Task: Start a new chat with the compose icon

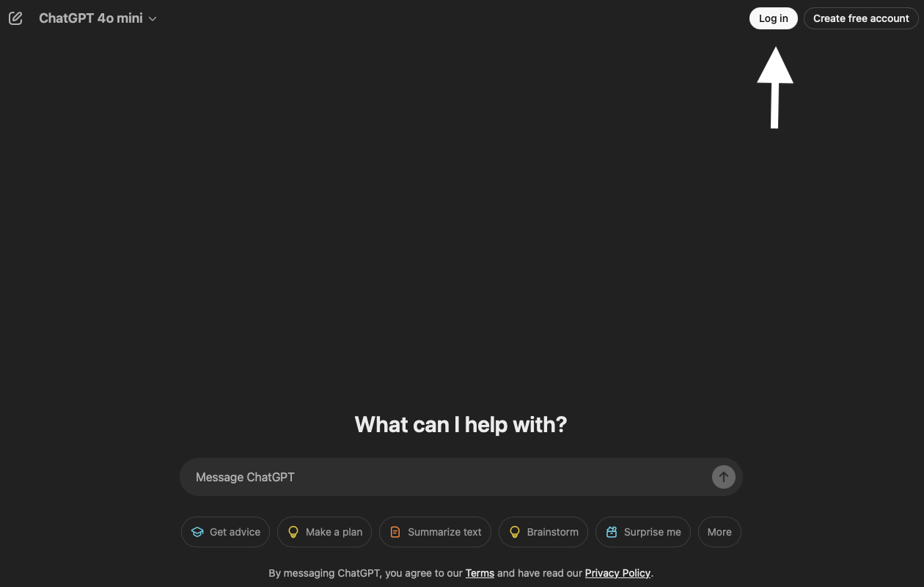Action: (x=15, y=18)
